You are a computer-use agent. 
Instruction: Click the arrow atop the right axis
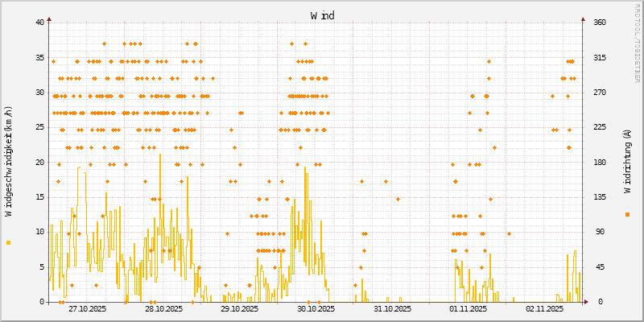583,18
